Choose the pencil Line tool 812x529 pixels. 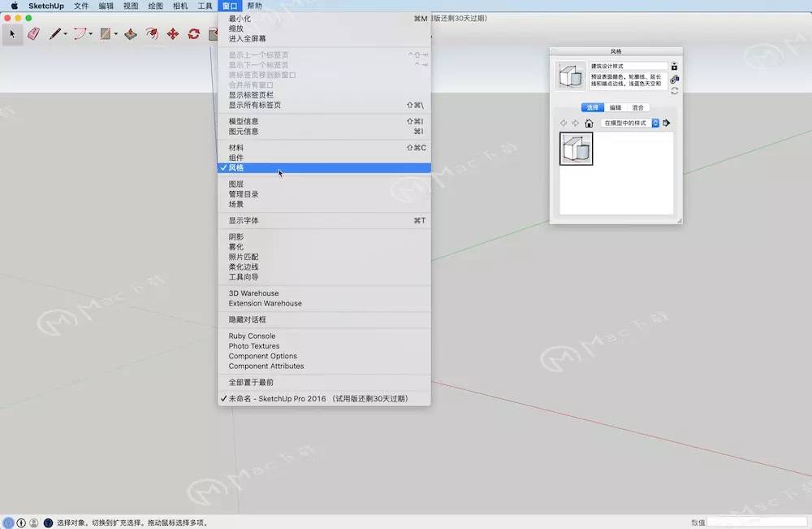55,34
